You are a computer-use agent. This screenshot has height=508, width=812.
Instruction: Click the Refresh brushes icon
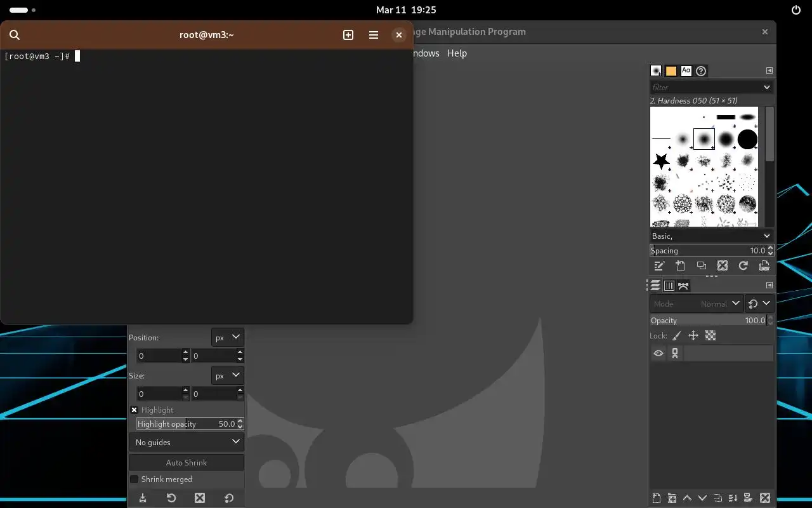pyautogui.click(x=743, y=266)
